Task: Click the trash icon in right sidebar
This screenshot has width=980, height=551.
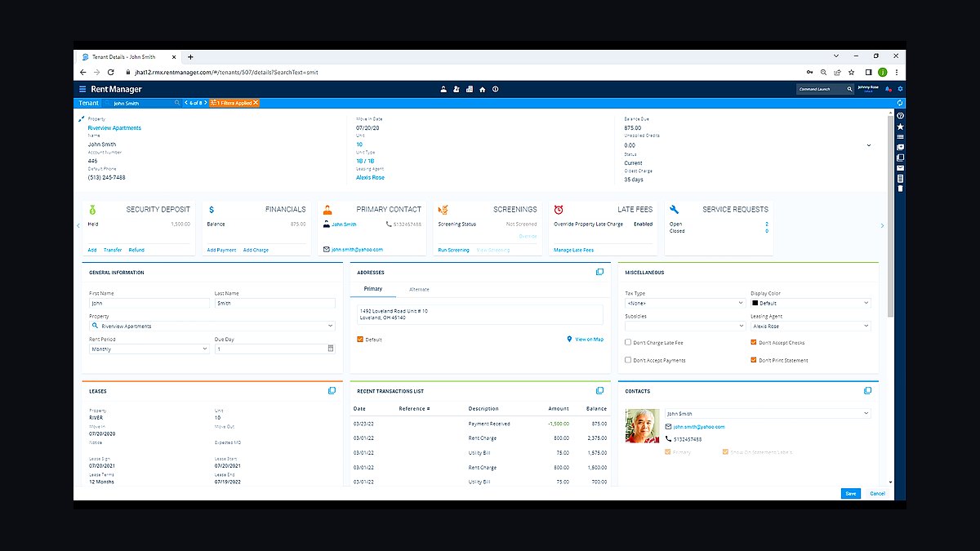Action: point(900,188)
